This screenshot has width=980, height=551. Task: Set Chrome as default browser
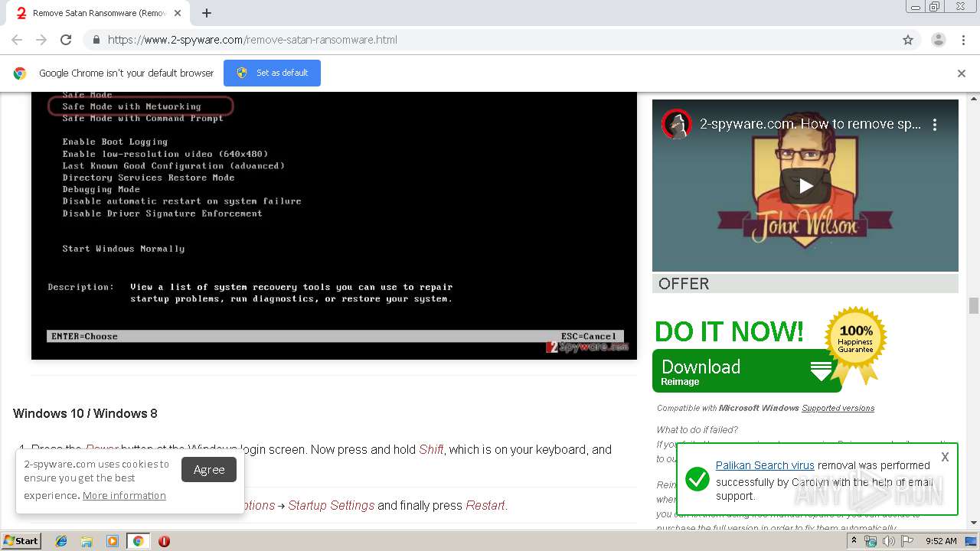pos(272,73)
